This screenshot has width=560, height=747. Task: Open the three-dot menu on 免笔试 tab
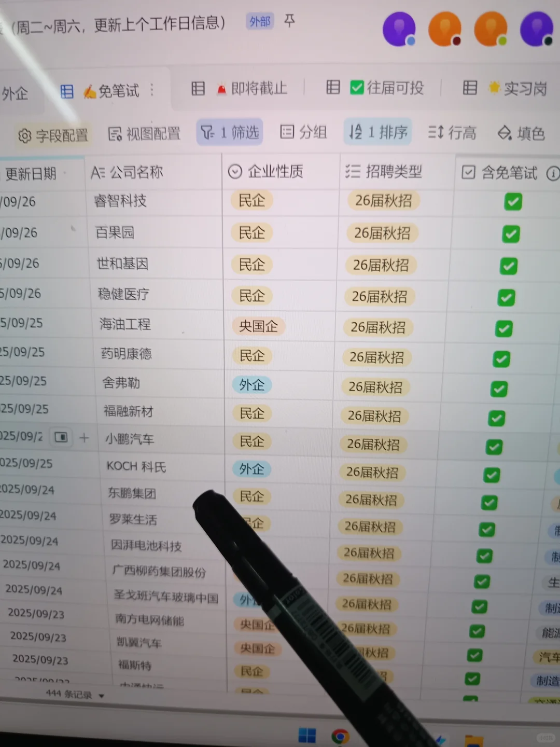[x=152, y=90]
